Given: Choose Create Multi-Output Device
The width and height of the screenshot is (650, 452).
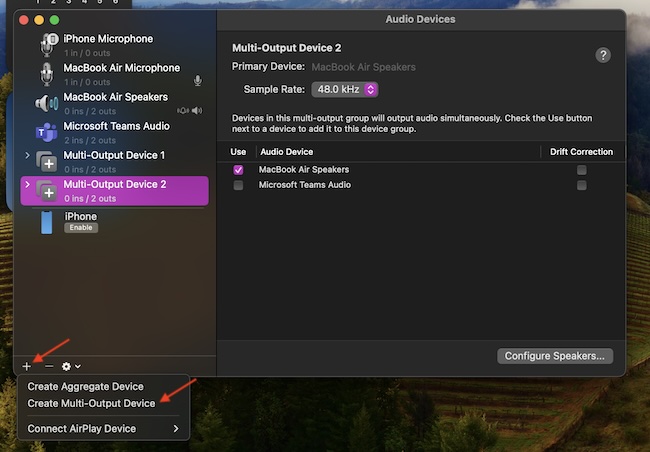Looking at the screenshot, I should [91, 403].
